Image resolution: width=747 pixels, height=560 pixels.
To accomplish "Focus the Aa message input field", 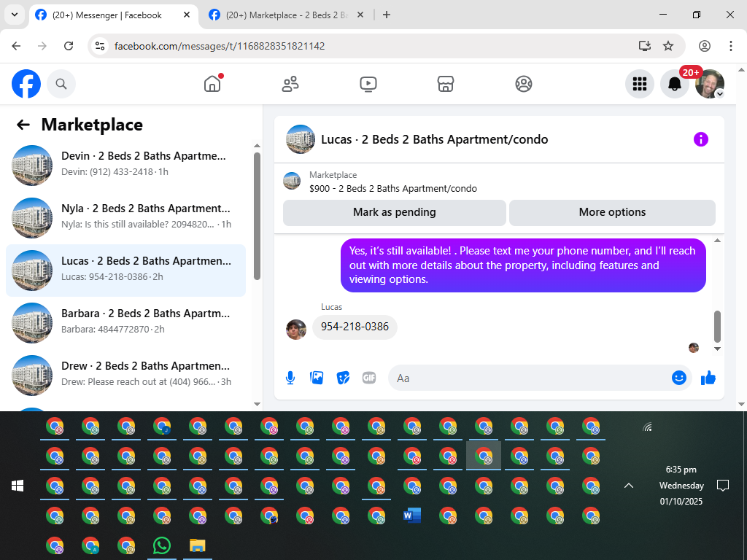I will click(529, 378).
